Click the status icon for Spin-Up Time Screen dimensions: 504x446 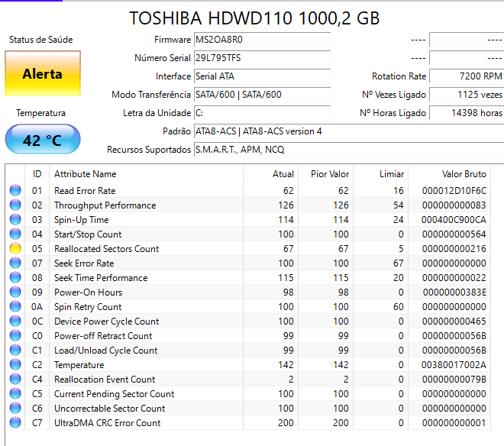point(15,219)
